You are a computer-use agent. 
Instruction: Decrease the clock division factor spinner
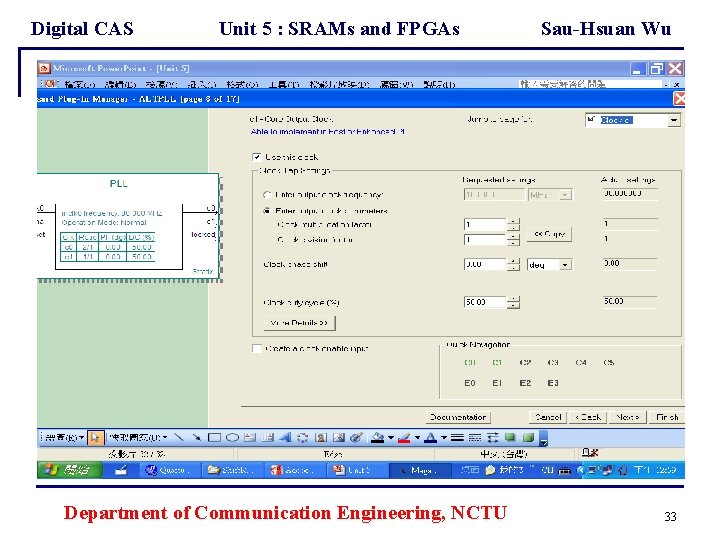(x=513, y=243)
